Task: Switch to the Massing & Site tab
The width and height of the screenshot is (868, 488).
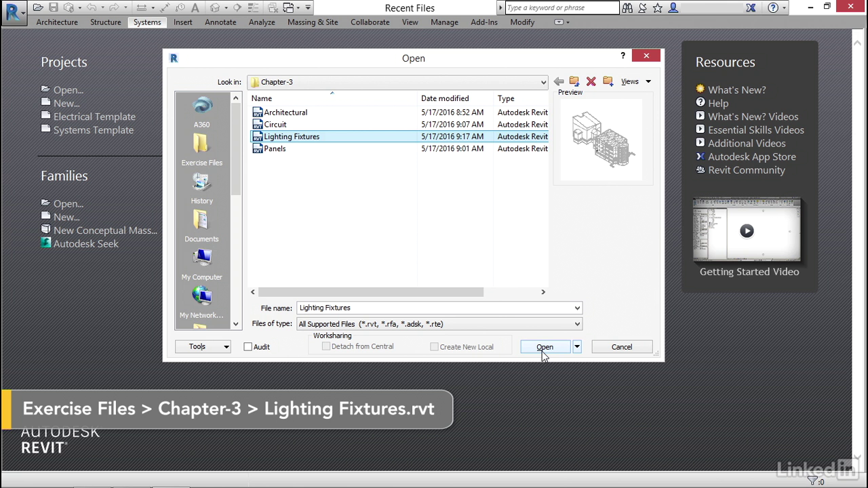Action: pos(313,22)
